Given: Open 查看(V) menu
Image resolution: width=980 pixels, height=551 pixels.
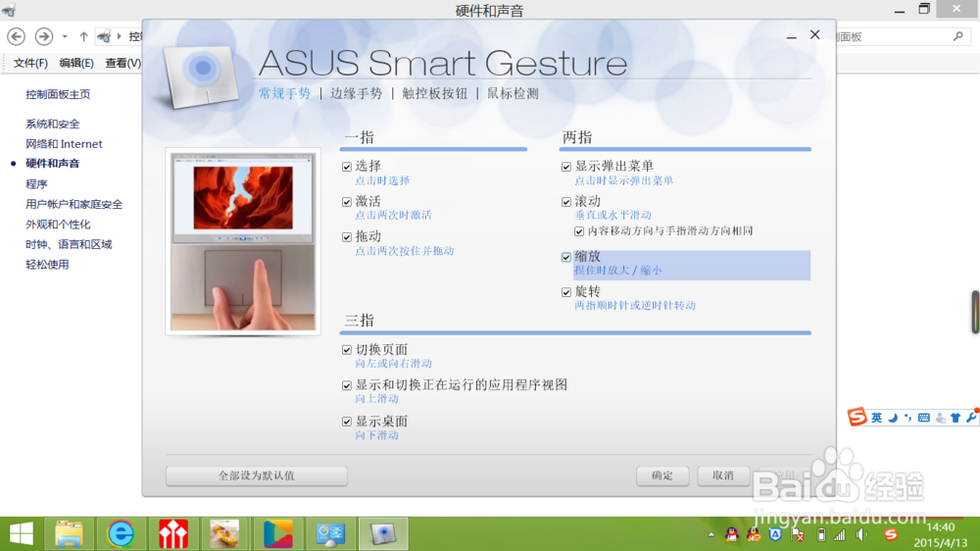Looking at the screenshot, I should tap(123, 63).
